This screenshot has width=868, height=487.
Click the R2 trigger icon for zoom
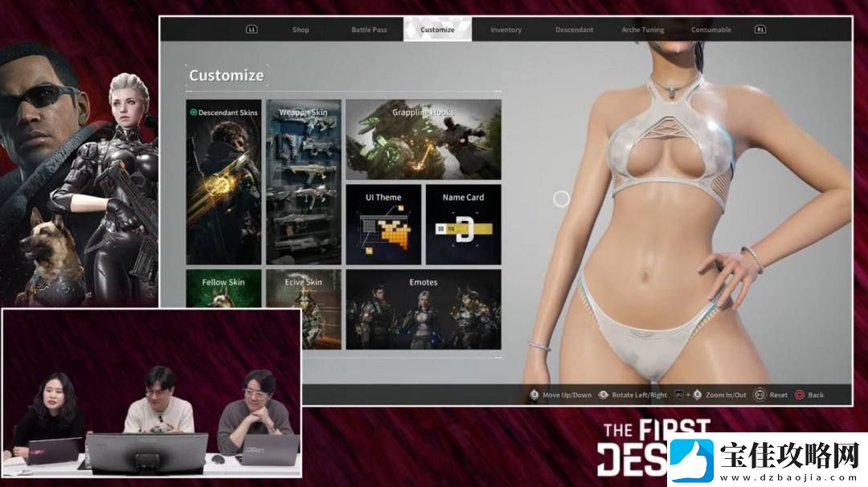679,395
